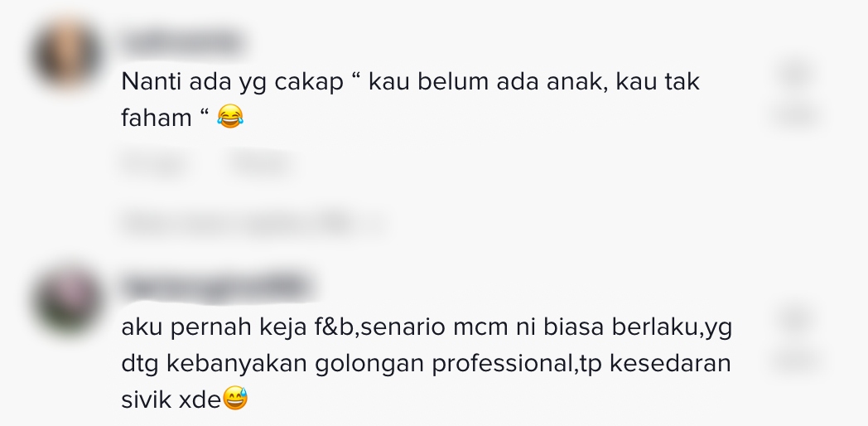The image size is (868, 426).
Task: Reply to the "kau tak faham" comment
Action: click(x=260, y=164)
